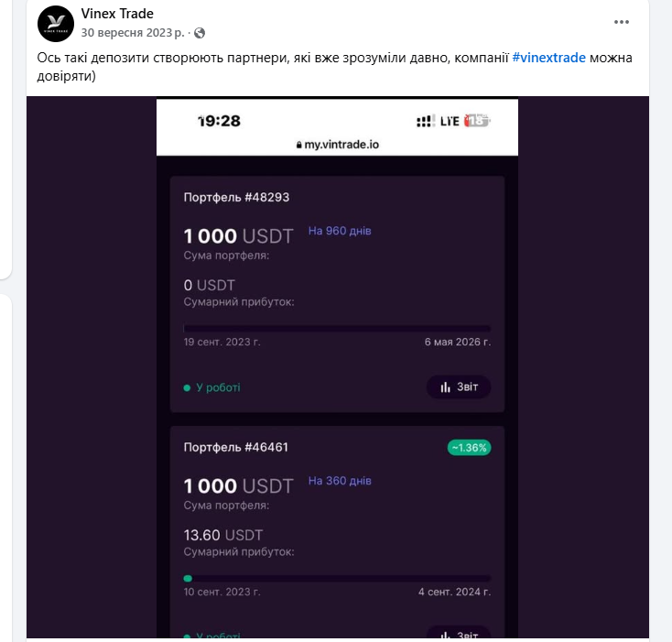Select the "На 960 днів" term label
Viewport: 672px width, 642px height.
click(x=340, y=231)
